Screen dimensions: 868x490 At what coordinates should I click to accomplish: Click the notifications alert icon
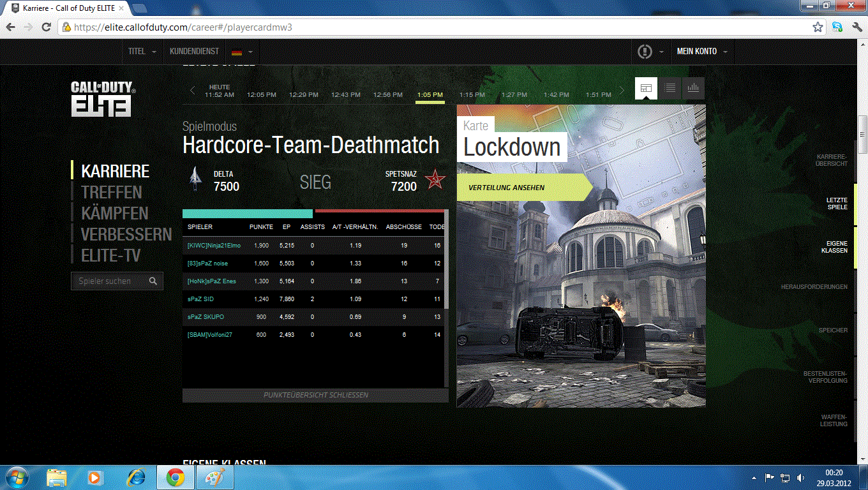(645, 52)
